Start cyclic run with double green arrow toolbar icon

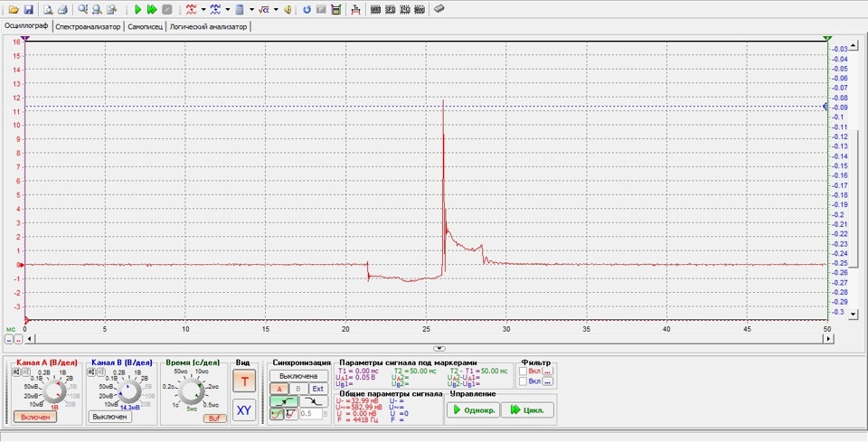[152, 9]
